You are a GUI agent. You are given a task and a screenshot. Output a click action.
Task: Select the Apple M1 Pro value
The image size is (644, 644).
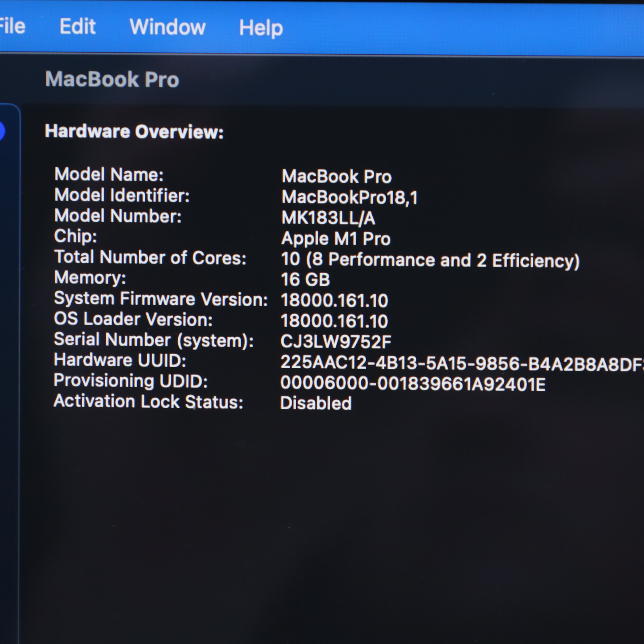(336, 239)
